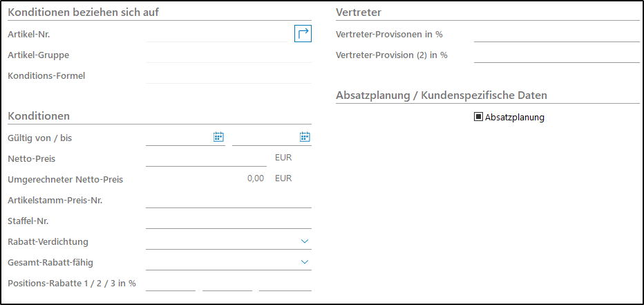Screen dimensions: 644x305
Task: Expand the Rabatt-Verdichtung dropdown
Action: point(305,241)
